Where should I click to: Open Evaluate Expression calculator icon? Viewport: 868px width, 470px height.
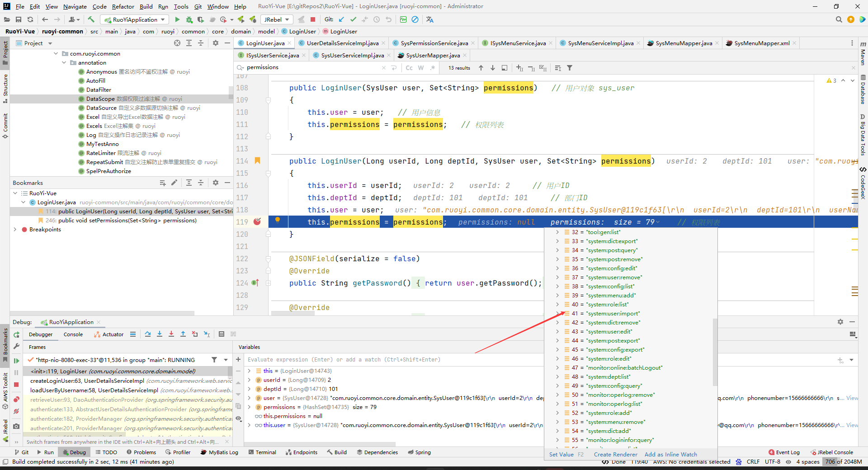click(x=222, y=334)
